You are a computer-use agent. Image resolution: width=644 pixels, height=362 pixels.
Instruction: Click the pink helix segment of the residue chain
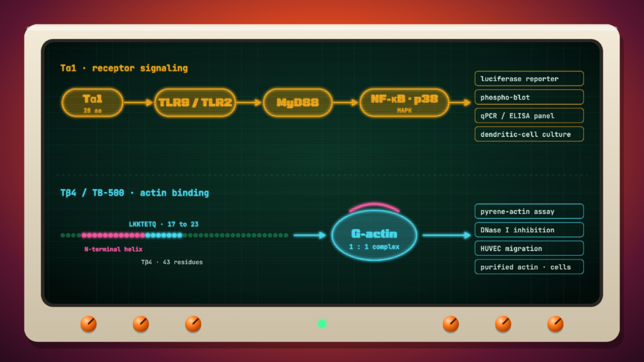click(113, 235)
